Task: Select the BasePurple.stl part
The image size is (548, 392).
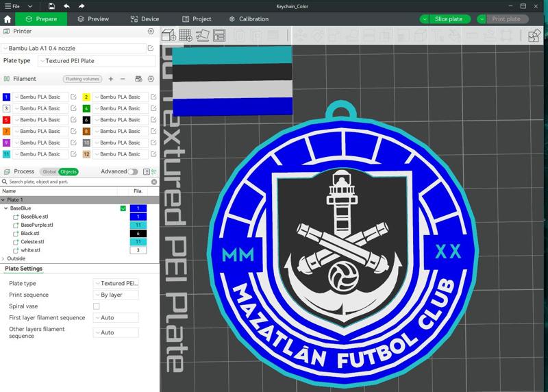Action: point(37,225)
